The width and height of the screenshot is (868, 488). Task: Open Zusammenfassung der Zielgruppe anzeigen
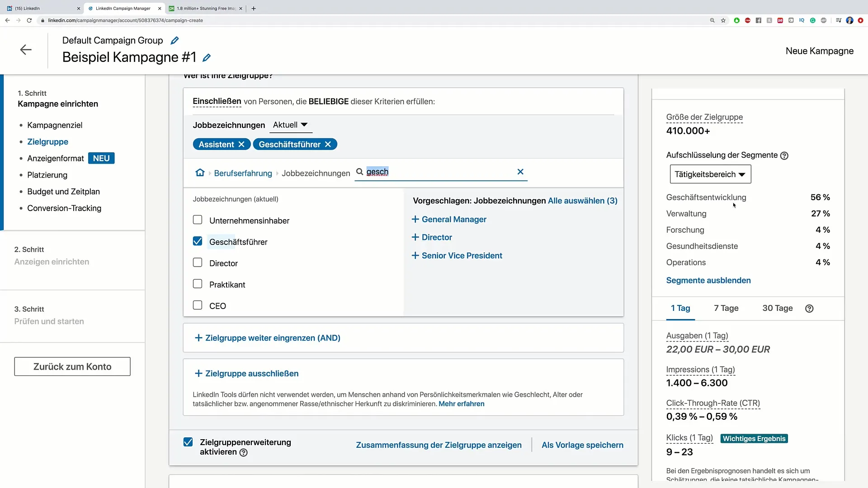[x=439, y=445]
